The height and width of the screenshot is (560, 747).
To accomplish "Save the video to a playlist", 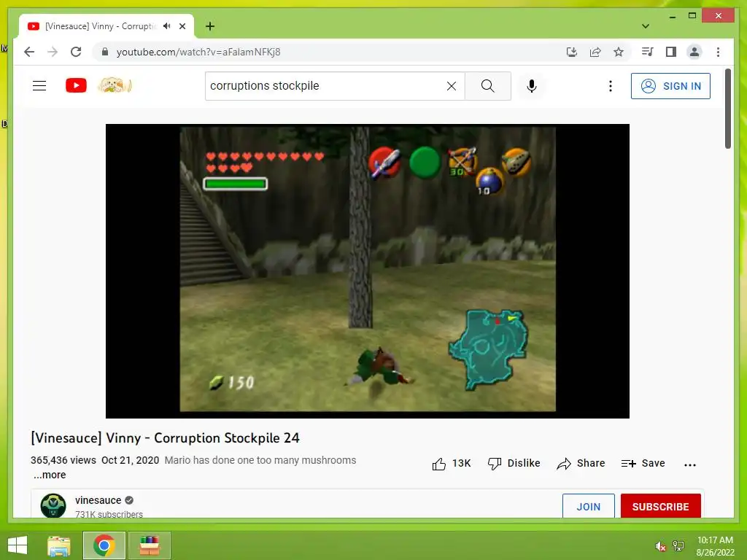I will click(643, 463).
